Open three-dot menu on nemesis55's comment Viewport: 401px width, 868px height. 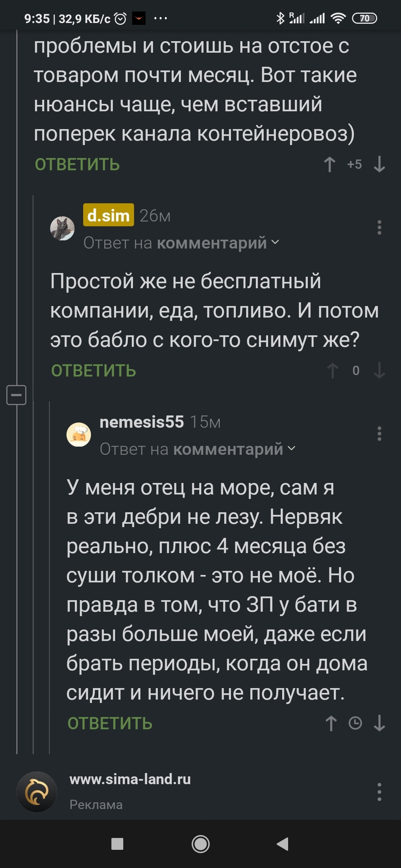click(379, 434)
